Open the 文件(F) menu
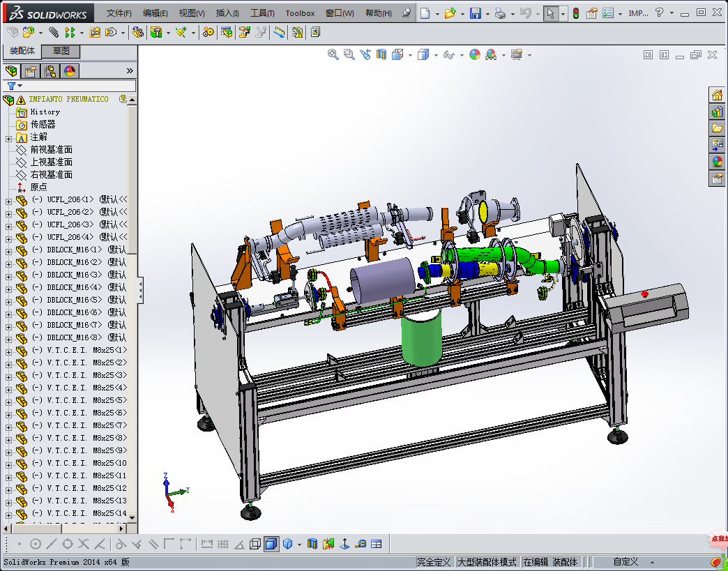The width and height of the screenshot is (728, 571). pos(119,13)
